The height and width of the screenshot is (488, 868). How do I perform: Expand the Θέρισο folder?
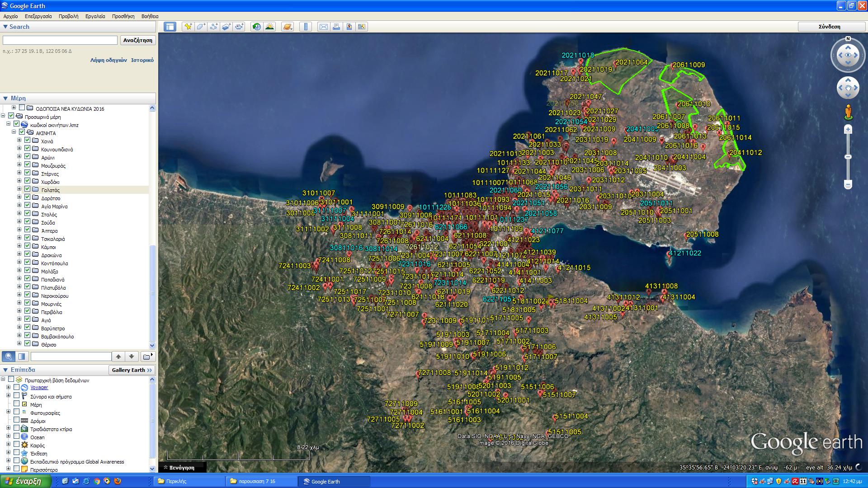point(19,344)
